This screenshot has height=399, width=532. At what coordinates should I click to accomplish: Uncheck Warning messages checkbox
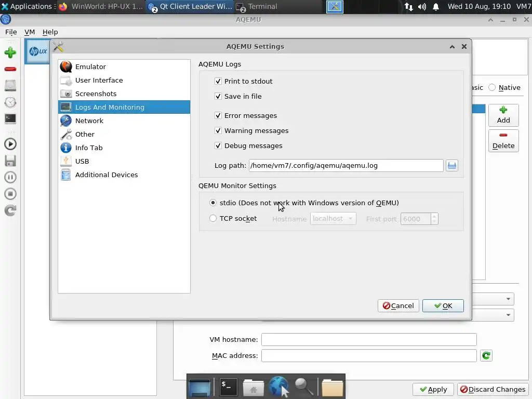[218, 130]
